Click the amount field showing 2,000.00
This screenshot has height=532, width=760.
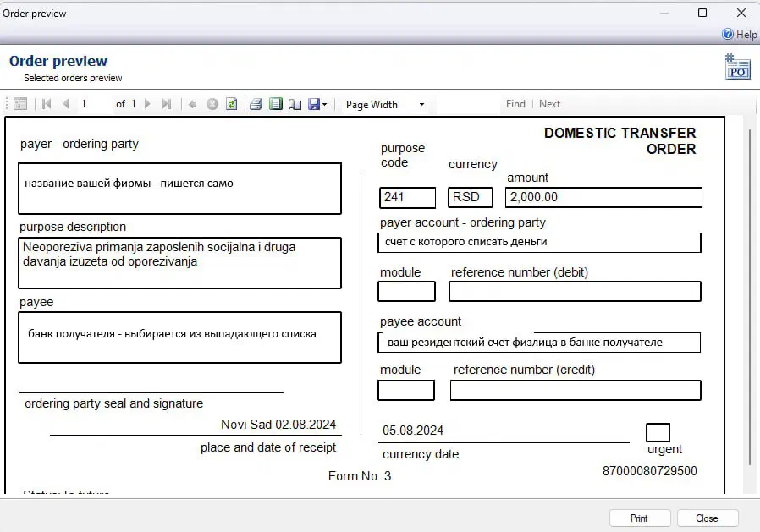click(603, 197)
